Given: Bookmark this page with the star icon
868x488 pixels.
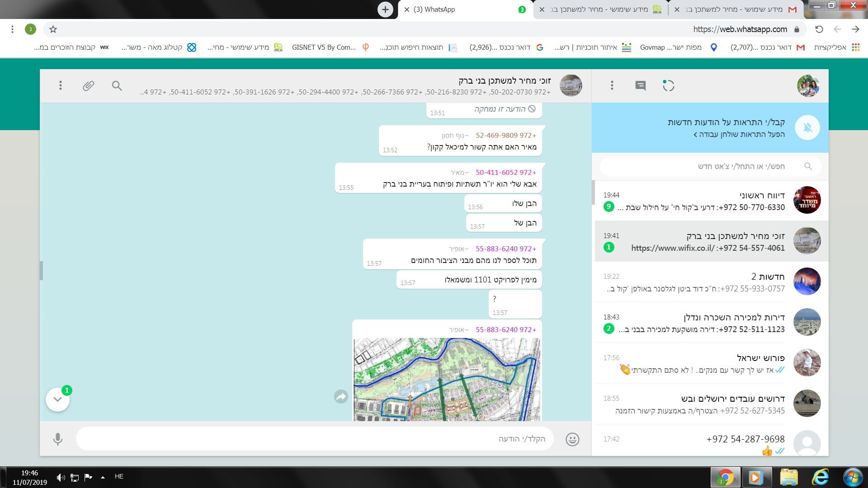Looking at the screenshot, I should pyautogui.click(x=53, y=29).
